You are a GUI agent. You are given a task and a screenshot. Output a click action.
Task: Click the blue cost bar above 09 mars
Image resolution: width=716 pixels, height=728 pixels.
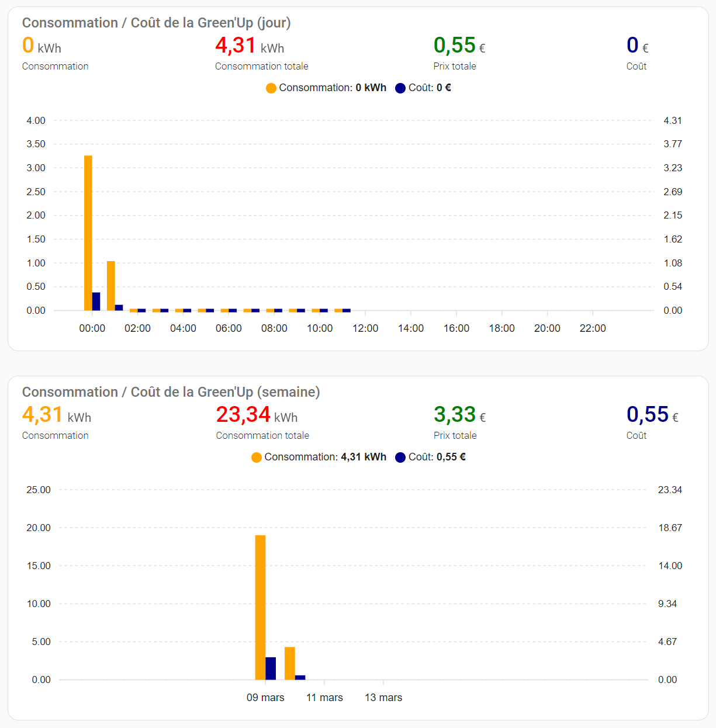click(x=271, y=668)
